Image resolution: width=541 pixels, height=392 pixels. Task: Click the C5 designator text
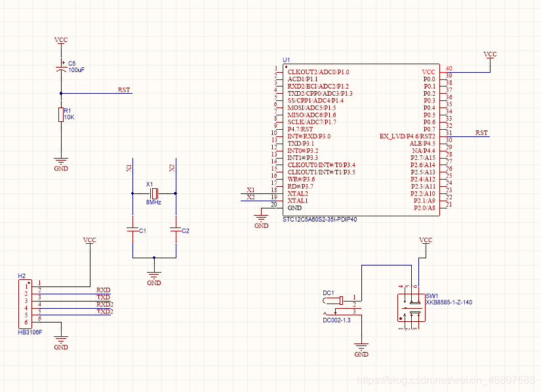tap(71, 64)
